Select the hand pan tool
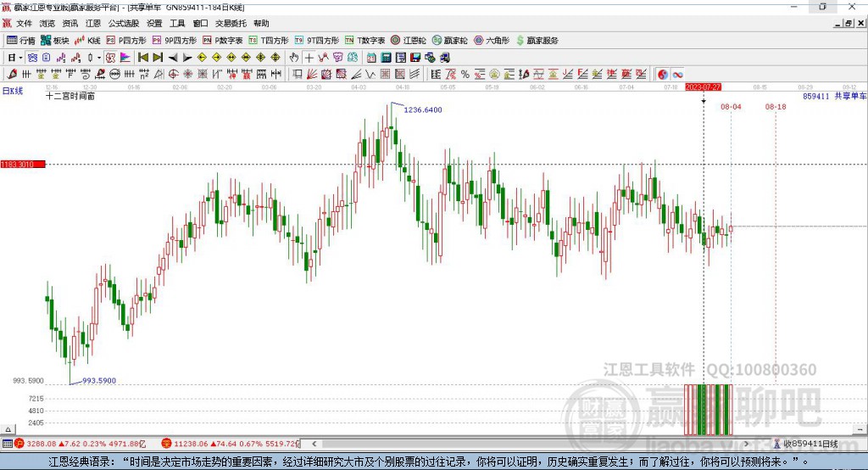This screenshot has height=470, width=868. point(294,58)
